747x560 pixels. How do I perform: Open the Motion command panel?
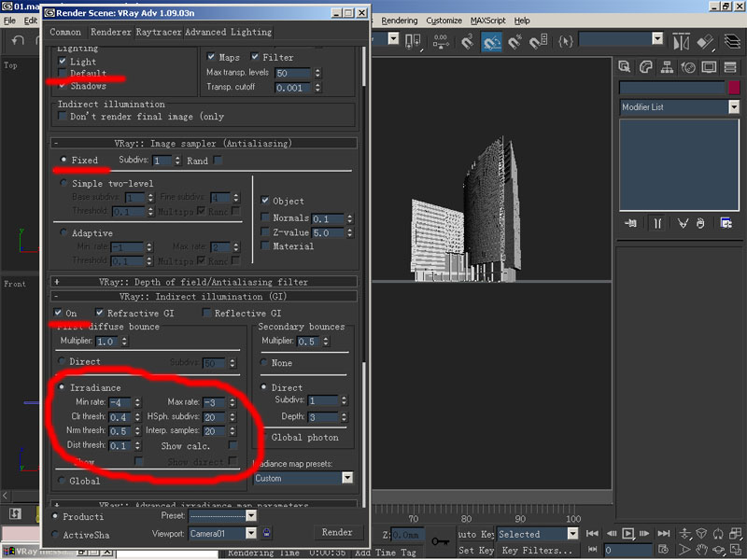tap(688, 67)
